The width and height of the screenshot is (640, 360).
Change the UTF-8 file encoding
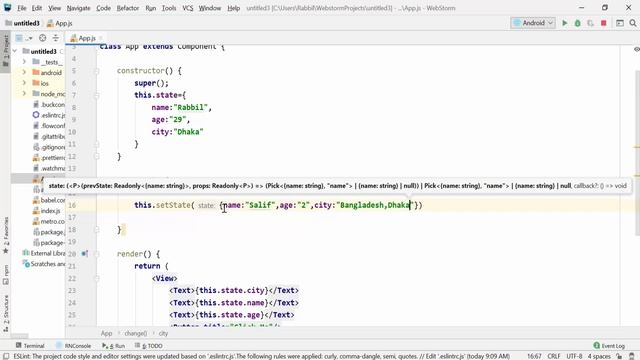[x=574, y=356]
